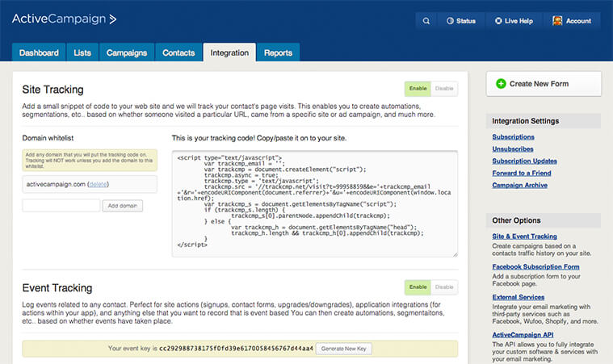Click the Status button in header
The height and width of the screenshot is (364, 613).
pyautogui.click(x=461, y=21)
